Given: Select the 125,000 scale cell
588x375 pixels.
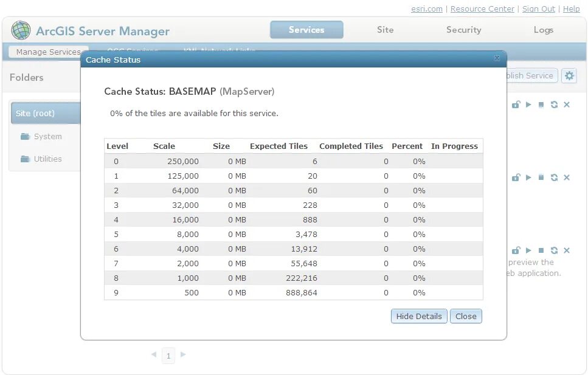Looking at the screenshot, I should coord(183,176).
